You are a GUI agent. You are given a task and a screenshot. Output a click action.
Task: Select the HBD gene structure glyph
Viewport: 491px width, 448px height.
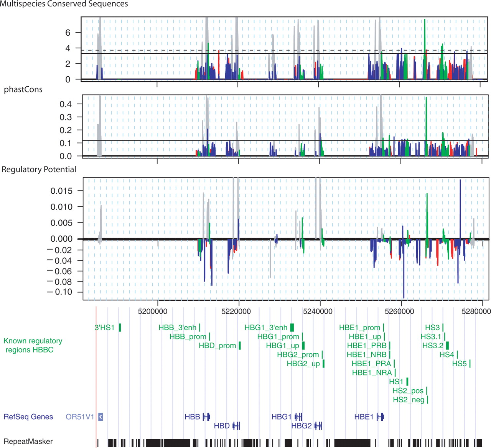click(236, 426)
